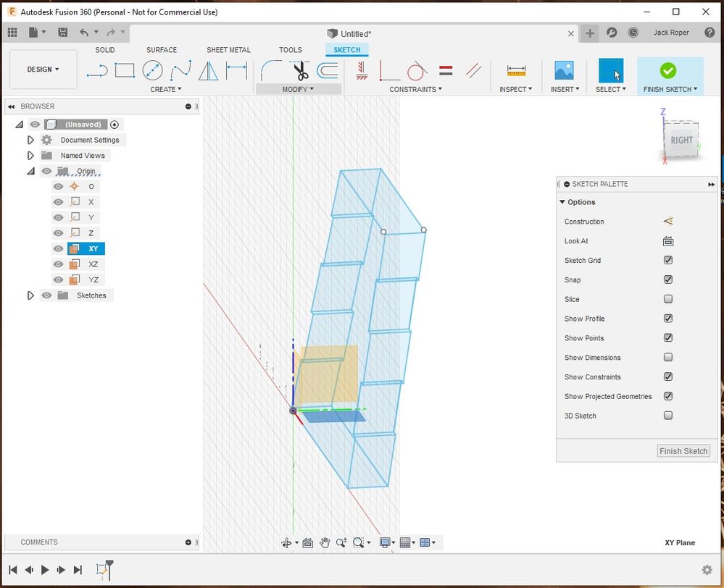Select the Fillet tool in Modify

click(271, 71)
